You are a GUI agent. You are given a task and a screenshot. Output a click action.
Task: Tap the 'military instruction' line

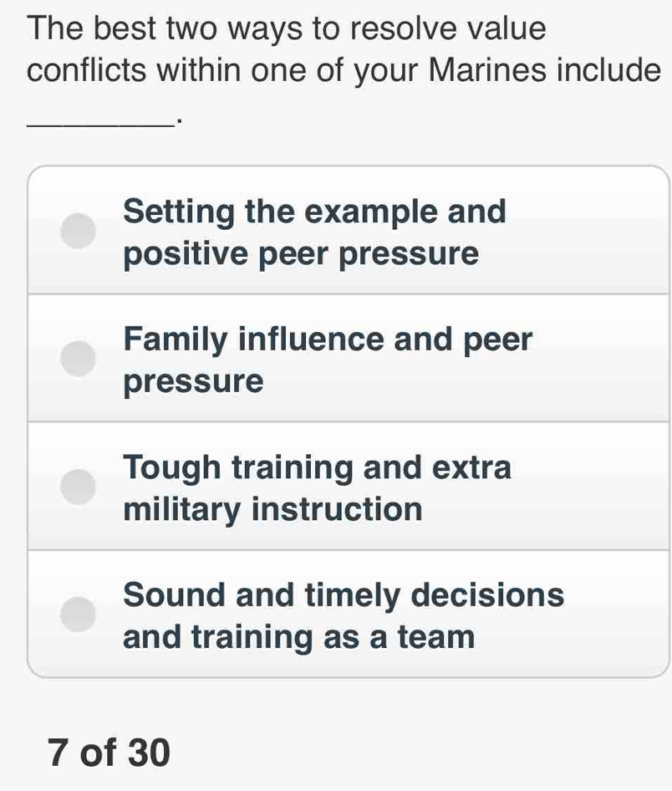[272, 509]
